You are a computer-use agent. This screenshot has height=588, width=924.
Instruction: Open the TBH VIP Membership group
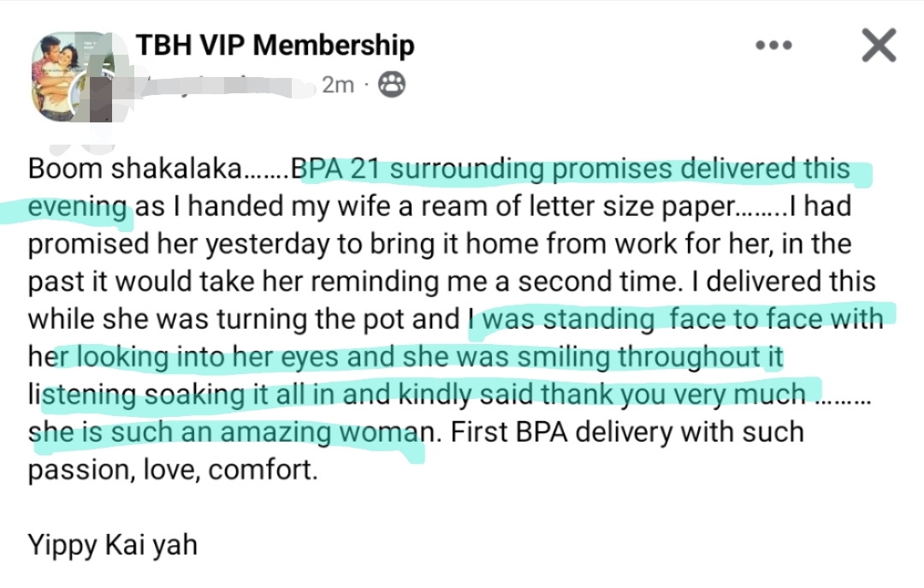tap(275, 45)
